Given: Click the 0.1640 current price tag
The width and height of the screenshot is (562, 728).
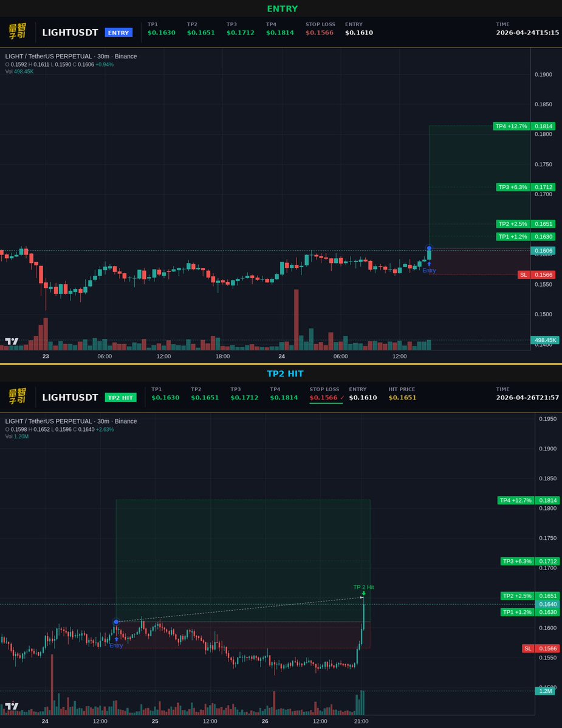Looking at the screenshot, I should click(547, 604).
